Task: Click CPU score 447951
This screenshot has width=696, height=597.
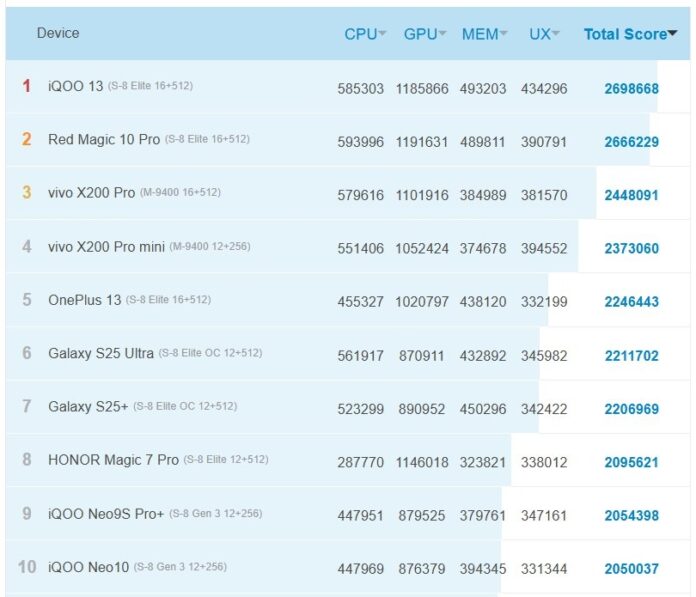Action: tap(360, 516)
